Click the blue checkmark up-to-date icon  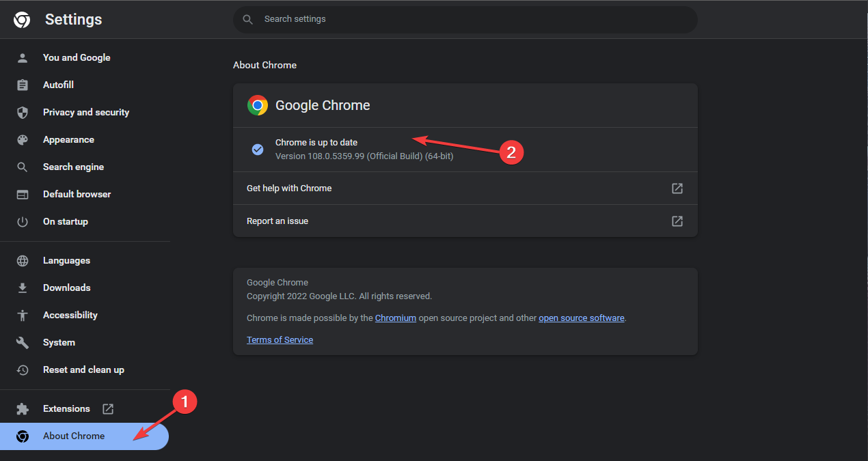point(258,149)
